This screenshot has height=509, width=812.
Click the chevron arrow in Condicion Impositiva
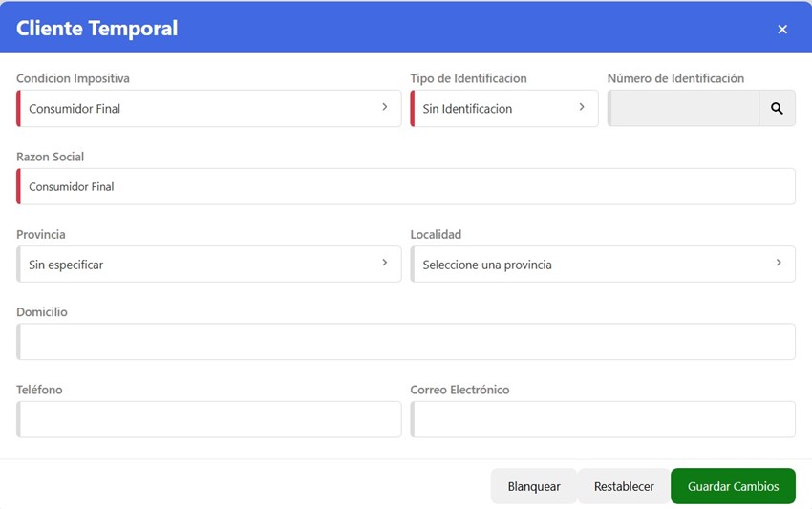(385, 108)
